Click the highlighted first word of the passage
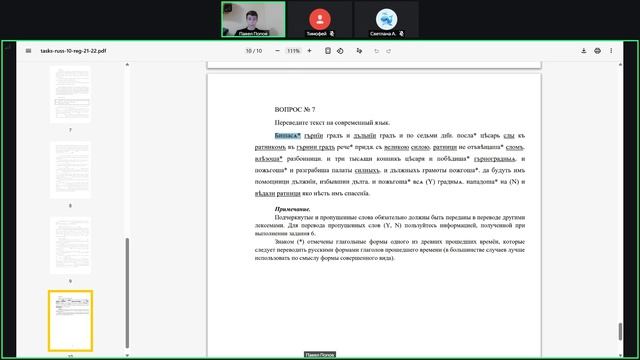640x360 pixels. 287,135
